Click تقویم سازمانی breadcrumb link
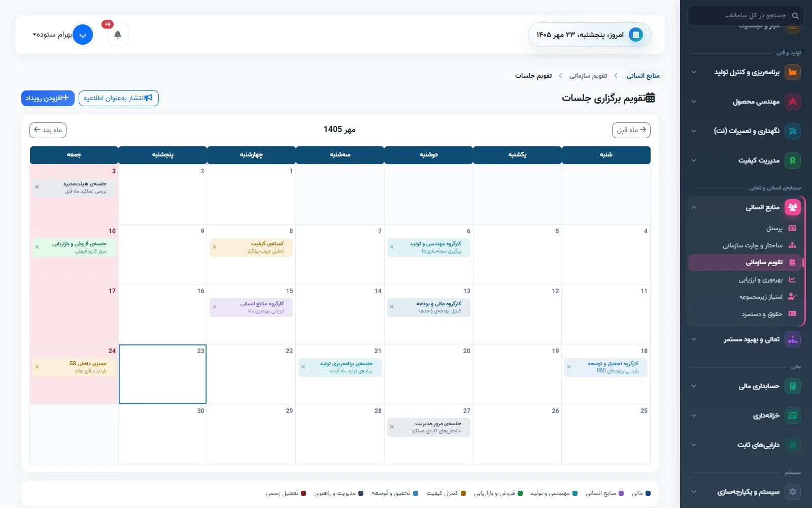This screenshot has height=508, width=812. pos(588,76)
